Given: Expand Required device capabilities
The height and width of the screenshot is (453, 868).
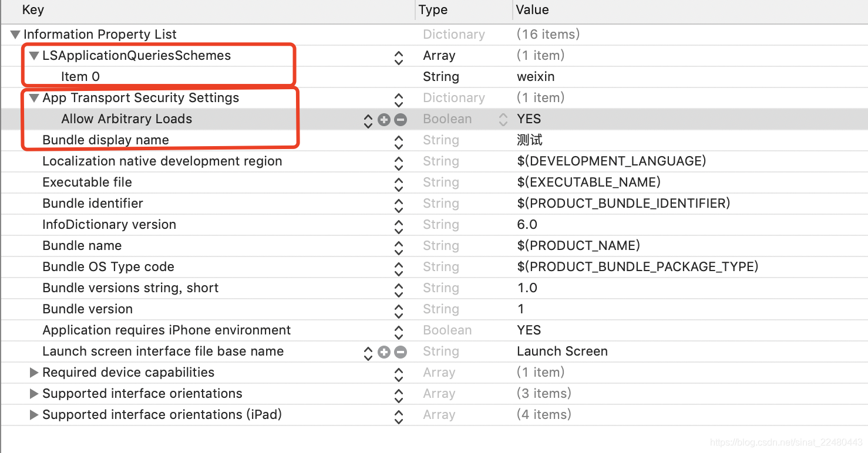Looking at the screenshot, I should (34, 373).
